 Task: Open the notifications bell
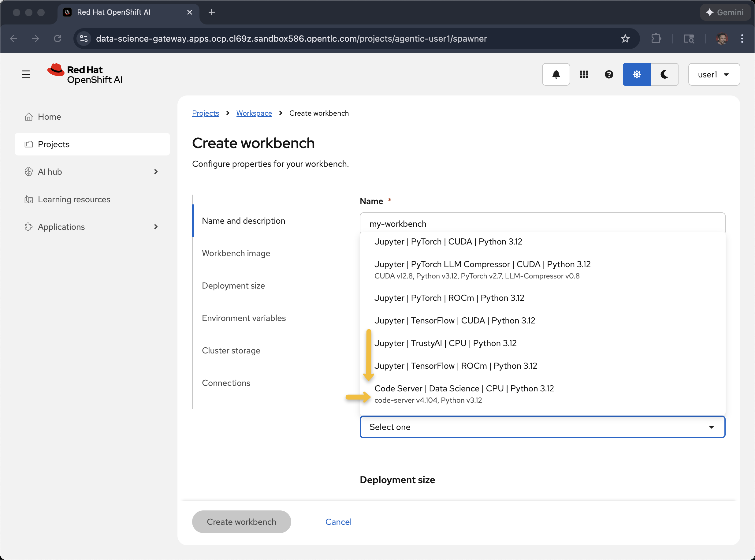click(x=556, y=74)
